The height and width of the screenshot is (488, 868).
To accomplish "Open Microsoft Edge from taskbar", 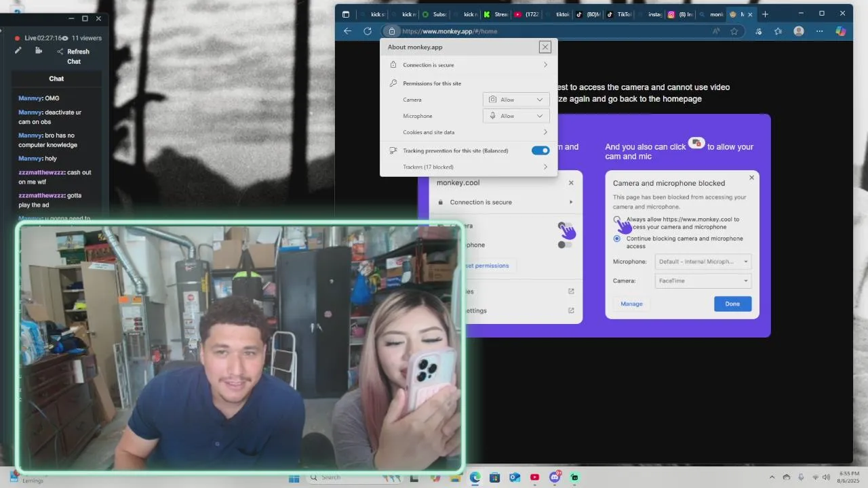I will [x=475, y=478].
